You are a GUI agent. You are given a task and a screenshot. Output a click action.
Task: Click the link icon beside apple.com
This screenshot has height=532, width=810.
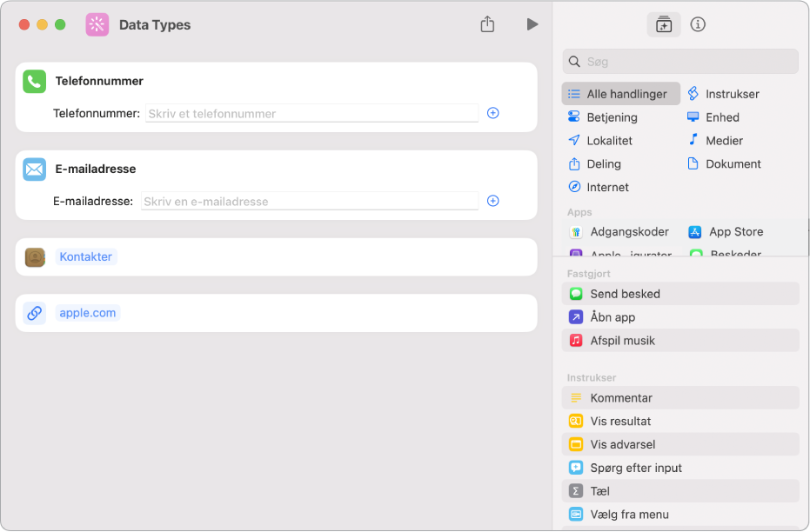click(x=35, y=313)
